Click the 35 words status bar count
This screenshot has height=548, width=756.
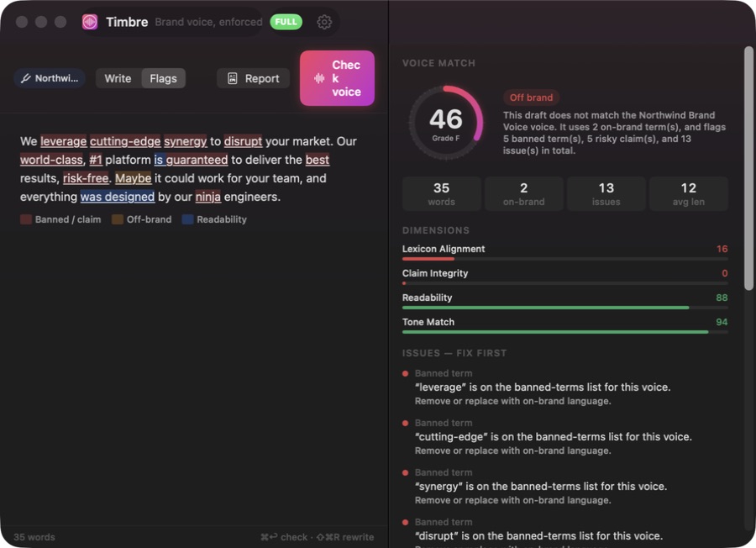(x=34, y=537)
